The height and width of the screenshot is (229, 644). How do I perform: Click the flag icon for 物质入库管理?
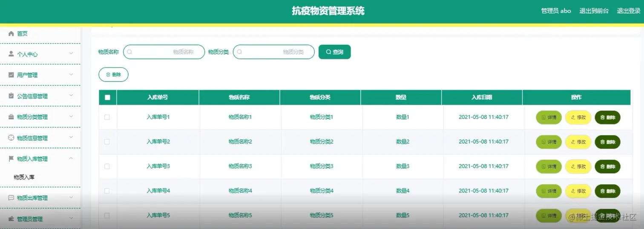tap(11, 159)
